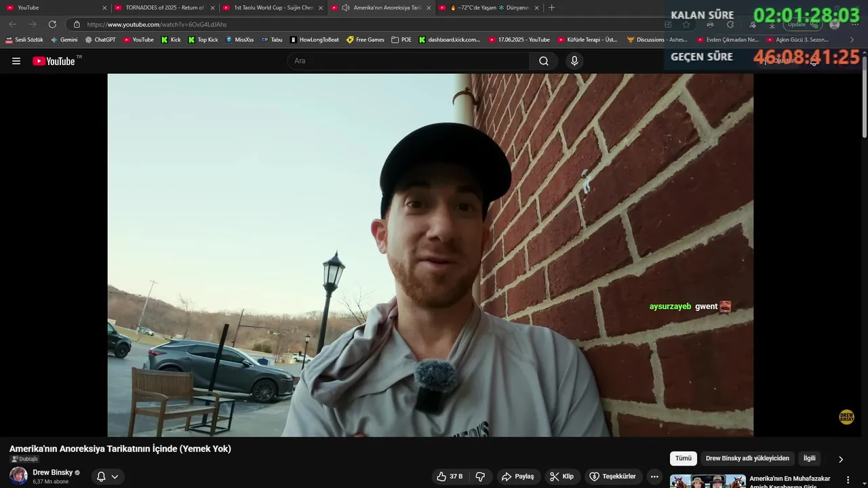The height and width of the screenshot is (488, 868).
Task: Open the Top Kick bookmark
Action: [x=203, y=39]
